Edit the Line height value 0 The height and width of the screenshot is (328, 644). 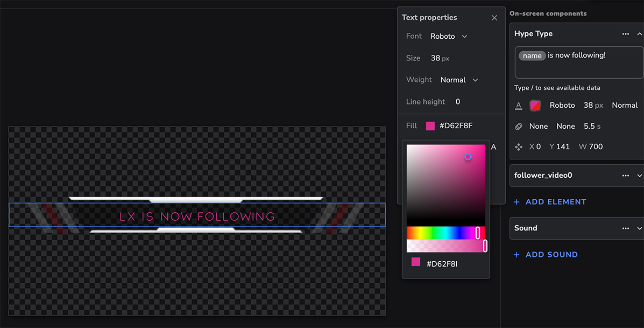pyautogui.click(x=457, y=101)
